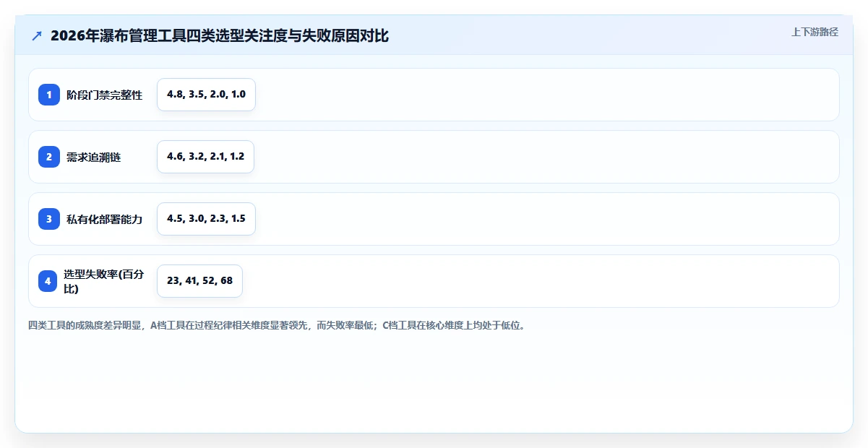Click the number 1 badge for 阶段门禁完整性
868x448 pixels.
pos(49,95)
